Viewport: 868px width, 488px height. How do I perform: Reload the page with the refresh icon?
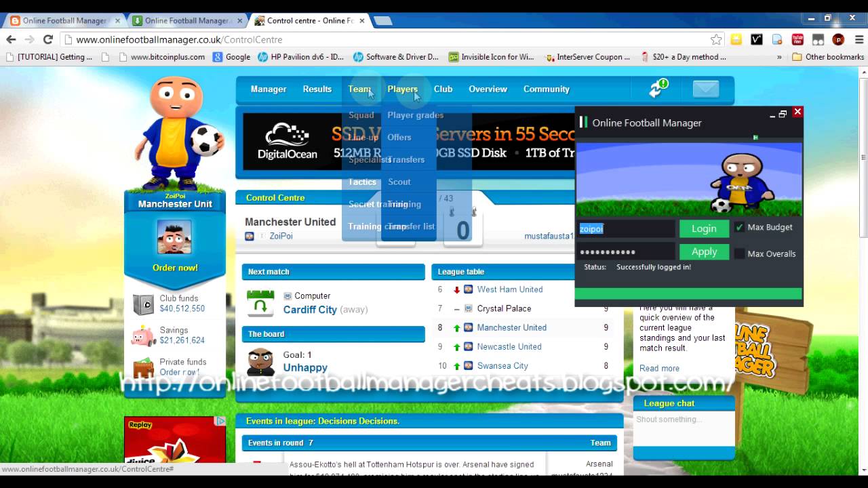tap(47, 39)
